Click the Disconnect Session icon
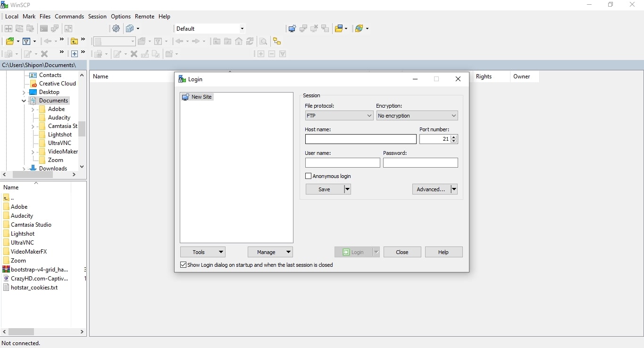The image size is (644, 348). 314,28
